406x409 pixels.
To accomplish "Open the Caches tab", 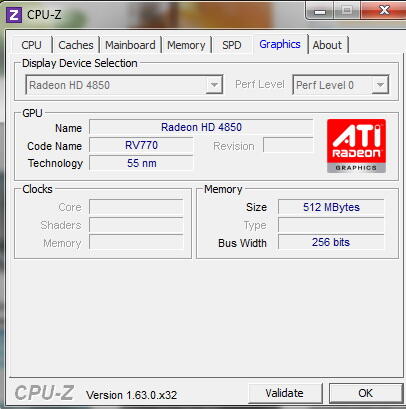I will (76, 45).
